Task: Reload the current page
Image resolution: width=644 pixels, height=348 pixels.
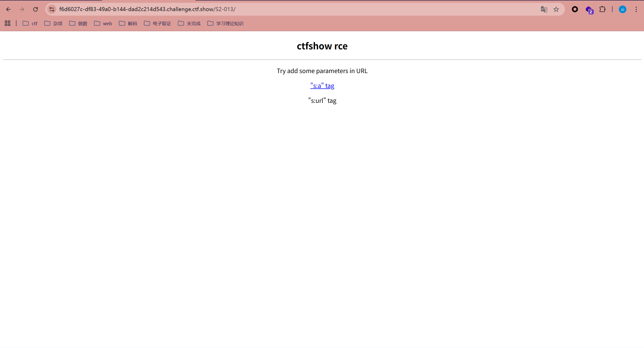Action: 35,9
